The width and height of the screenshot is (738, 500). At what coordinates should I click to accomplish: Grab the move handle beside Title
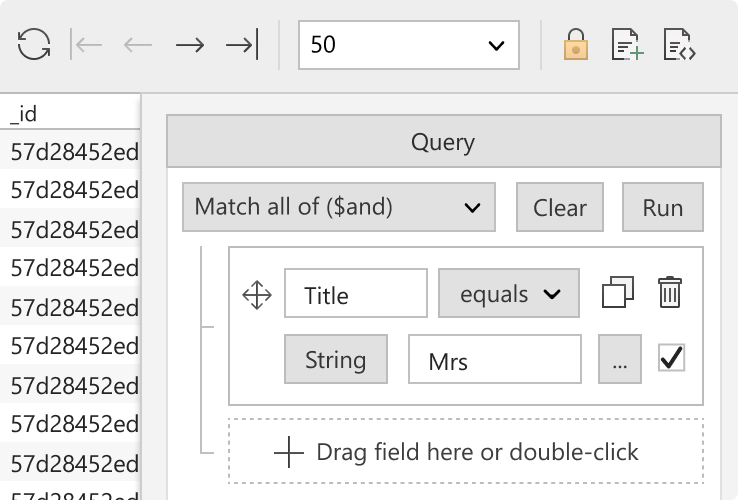pos(257,295)
